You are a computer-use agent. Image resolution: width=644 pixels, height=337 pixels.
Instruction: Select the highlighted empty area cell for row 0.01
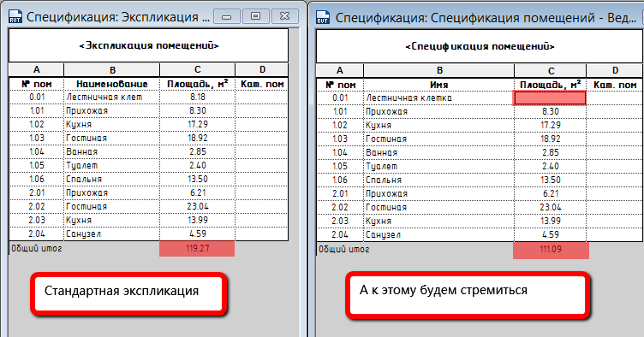click(550, 98)
